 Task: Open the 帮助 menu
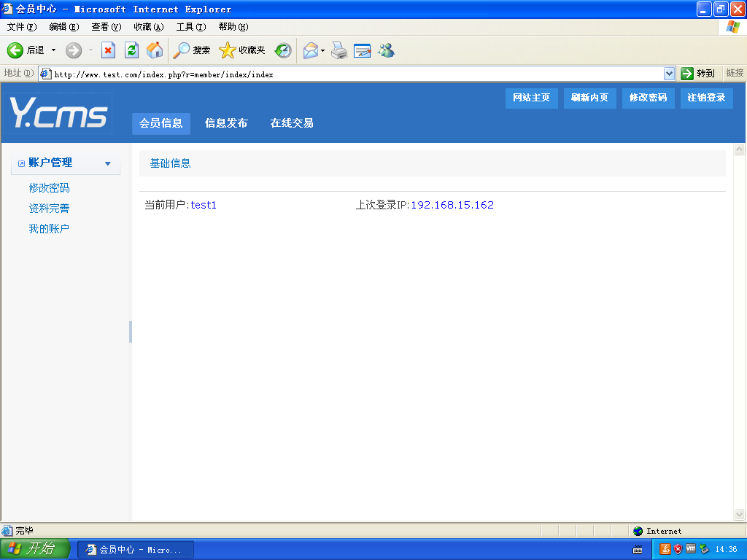click(233, 27)
